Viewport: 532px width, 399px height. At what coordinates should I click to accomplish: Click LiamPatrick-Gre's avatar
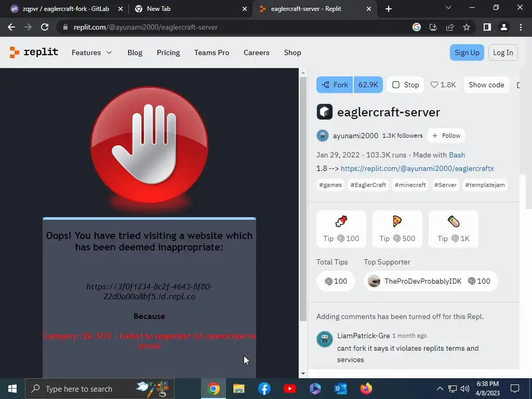pos(324,339)
